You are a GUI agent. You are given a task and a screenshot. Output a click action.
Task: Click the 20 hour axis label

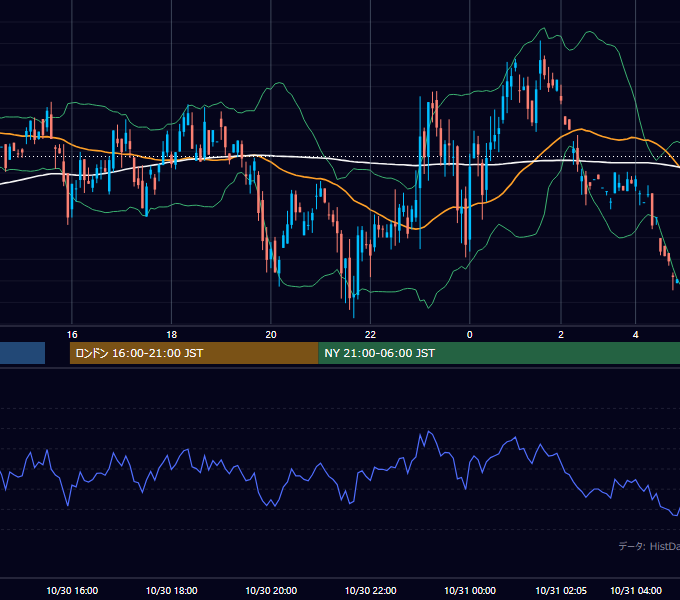pos(271,335)
